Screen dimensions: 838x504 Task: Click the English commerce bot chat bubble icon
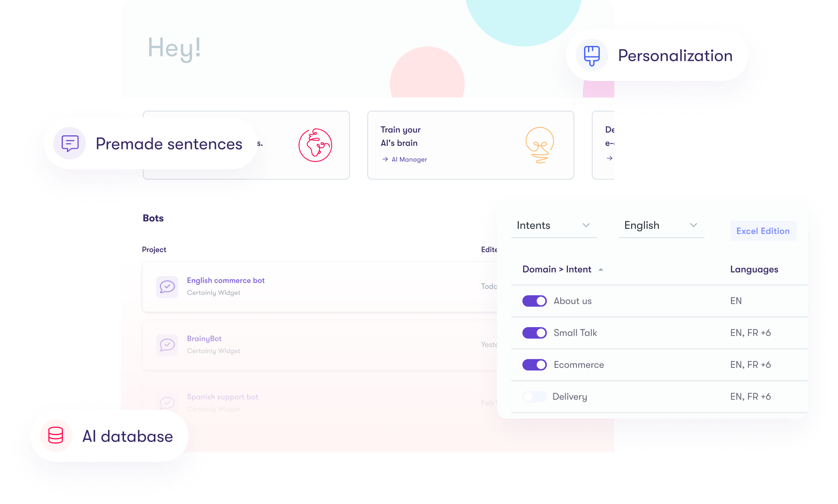tap(166, 286)
